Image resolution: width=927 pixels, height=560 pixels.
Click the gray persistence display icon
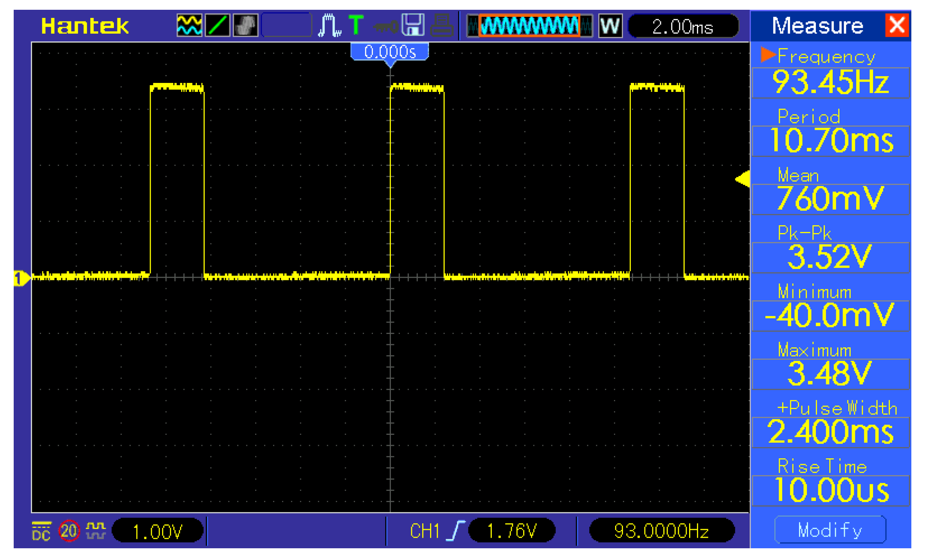click(246, 25)
